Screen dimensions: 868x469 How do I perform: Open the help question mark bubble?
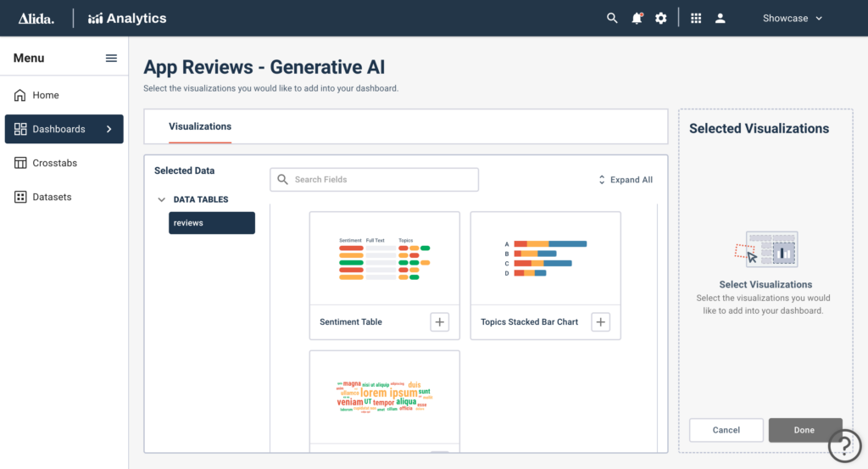tap(845, 445)
